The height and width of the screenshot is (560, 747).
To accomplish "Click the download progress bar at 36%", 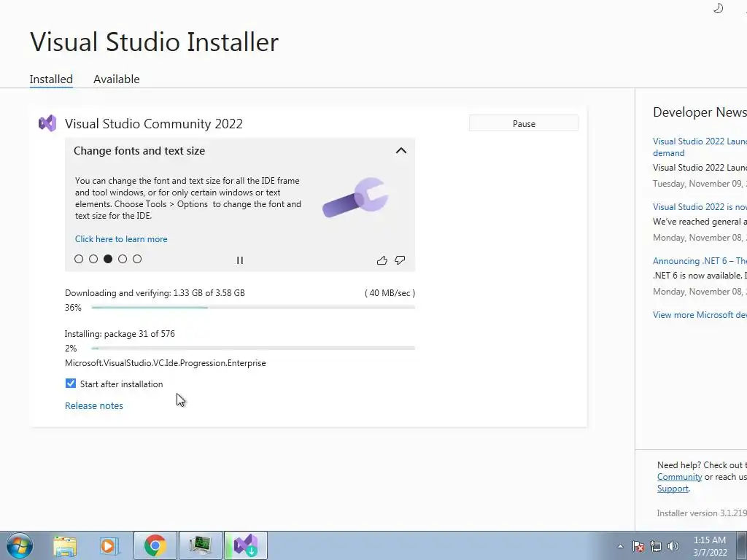I will [x=253, y=308].
